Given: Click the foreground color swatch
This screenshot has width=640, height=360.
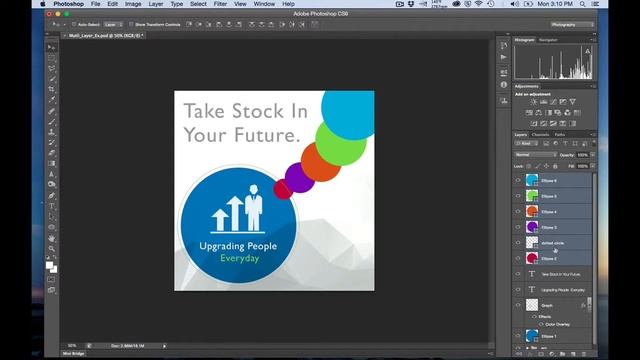Looking at the screenshot, I should 49,266.
